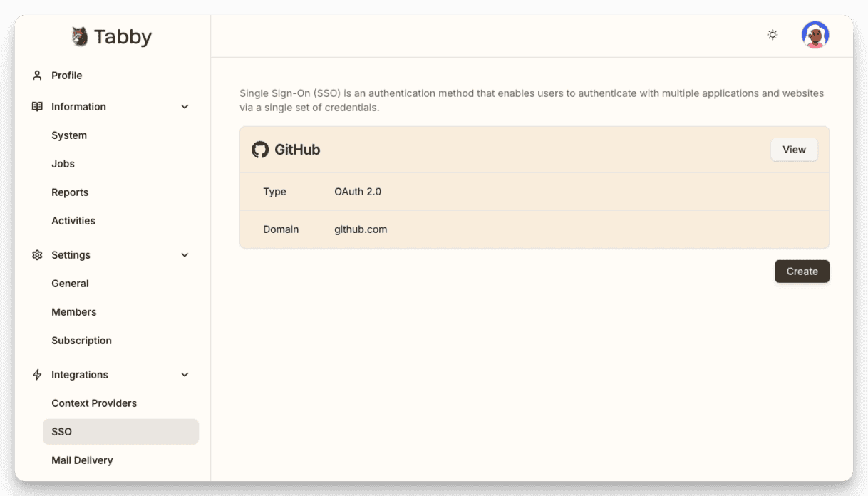Open the user avatar menu
Viewport: 868px width, 496px height.
815,35
